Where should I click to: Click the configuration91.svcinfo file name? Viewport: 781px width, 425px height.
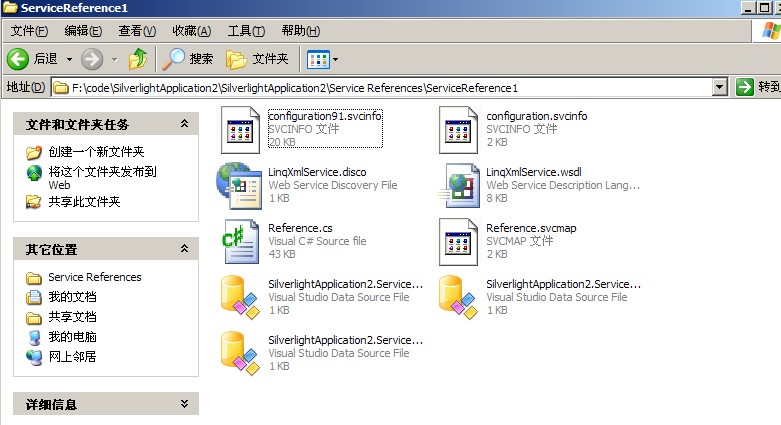pyautogui.click(x=325, y=116)
